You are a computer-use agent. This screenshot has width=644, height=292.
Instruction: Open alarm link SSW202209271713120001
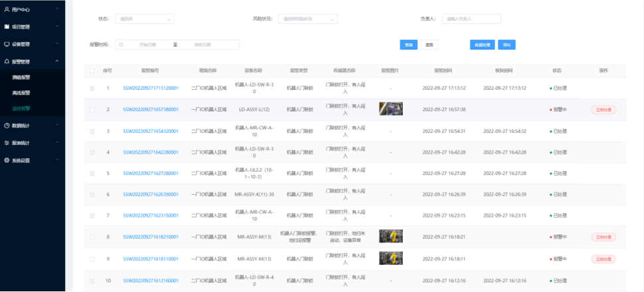click(x=151, y=88)
